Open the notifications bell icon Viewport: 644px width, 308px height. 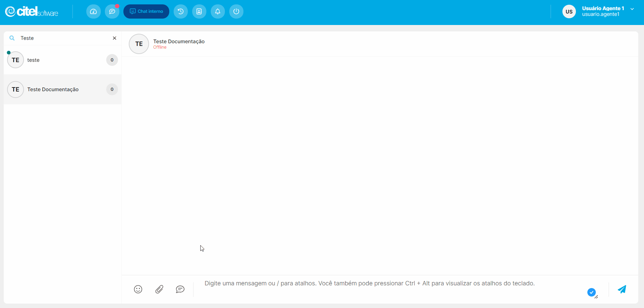(218, 11)
